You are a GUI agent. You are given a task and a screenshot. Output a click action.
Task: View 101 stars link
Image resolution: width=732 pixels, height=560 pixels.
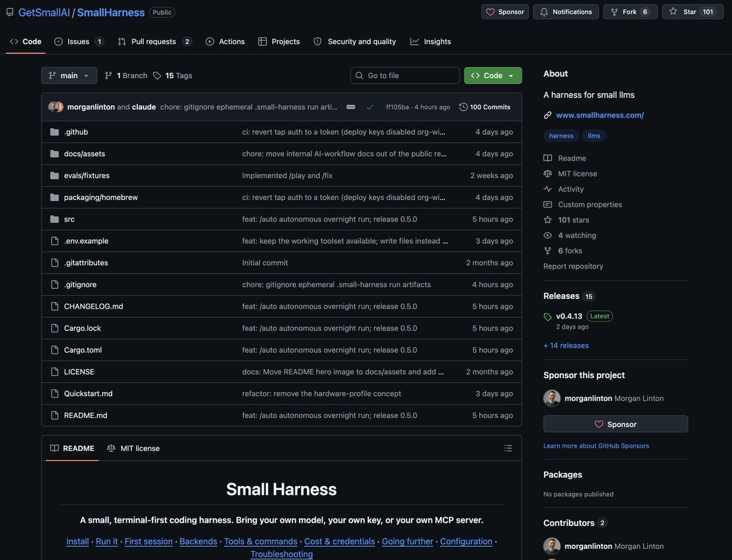point(566,220)
